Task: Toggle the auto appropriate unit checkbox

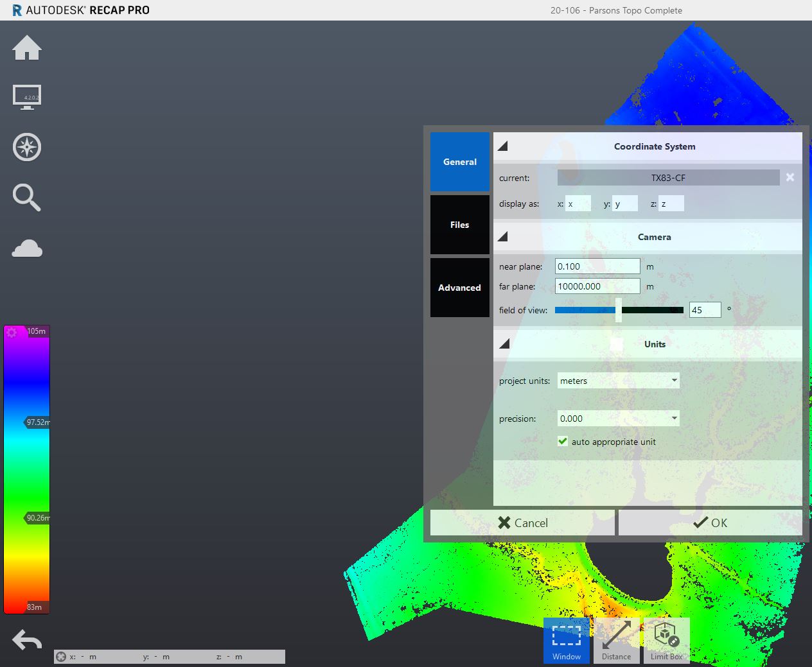Action: [563, 441]
